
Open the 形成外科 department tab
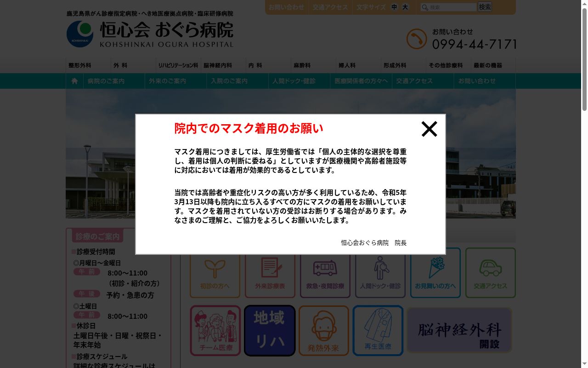click(403, 65)
